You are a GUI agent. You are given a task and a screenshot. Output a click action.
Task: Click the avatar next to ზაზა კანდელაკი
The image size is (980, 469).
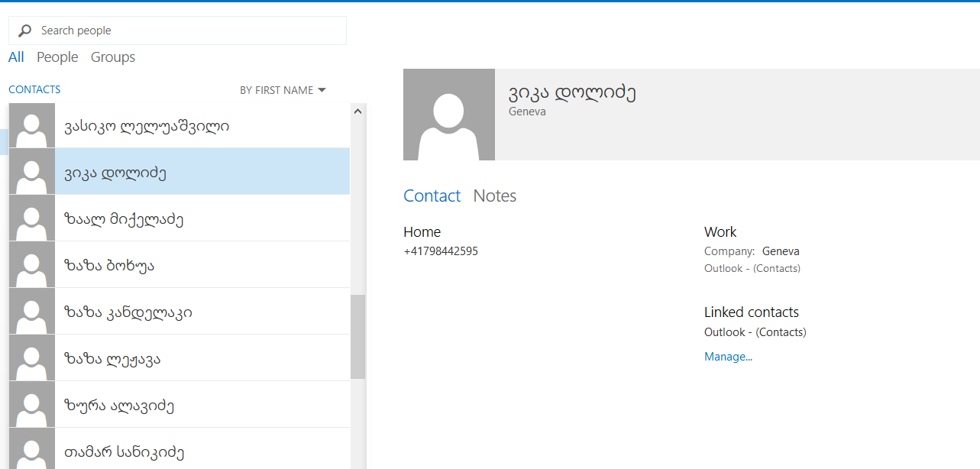[32, 312]
